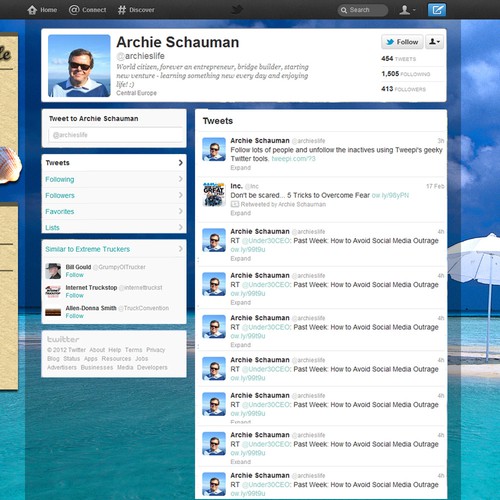The width and height of the screenshot is (500, 500).
Task: Follow Archie Schauman
Action: tap(402, 42)
